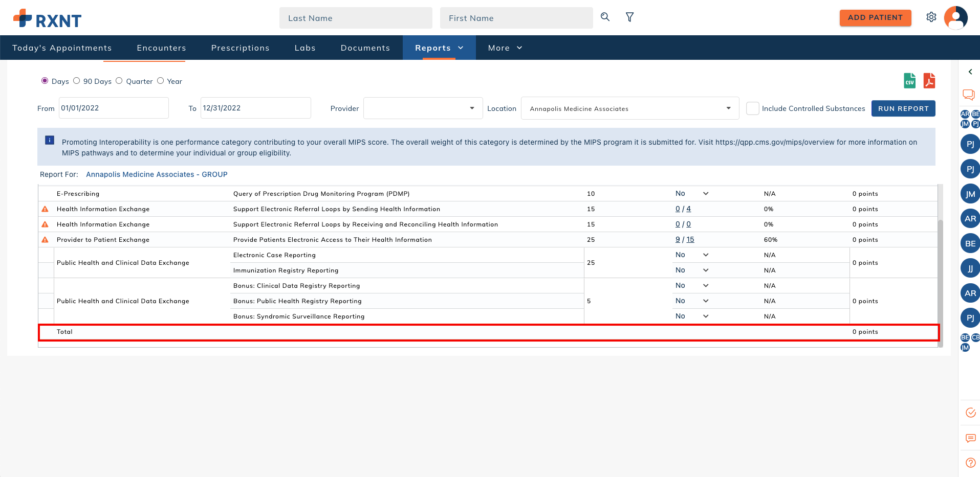Viewport: 980px width, 477px height.
Task: Select the Days radio button
Action: coord(45,81)
